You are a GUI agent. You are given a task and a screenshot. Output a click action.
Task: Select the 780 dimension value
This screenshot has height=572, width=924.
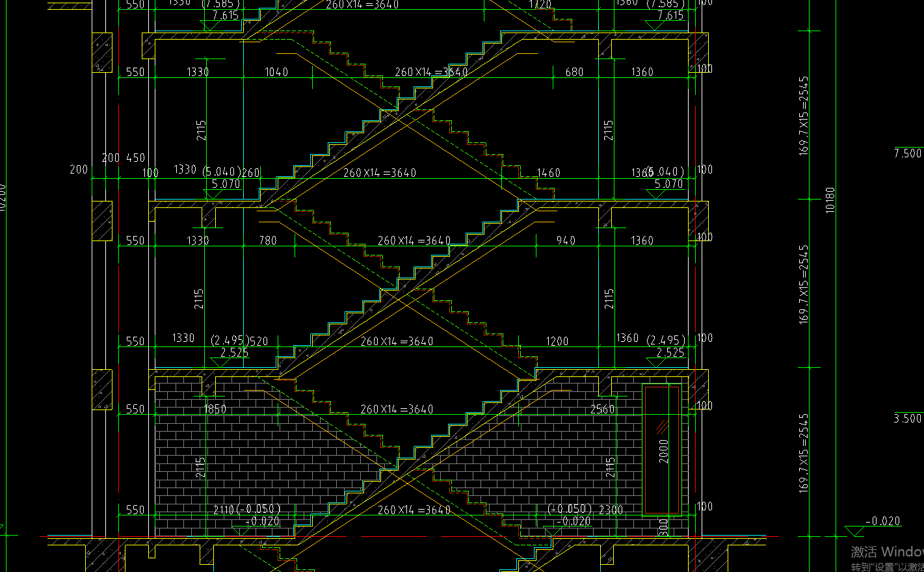point(268,240)
